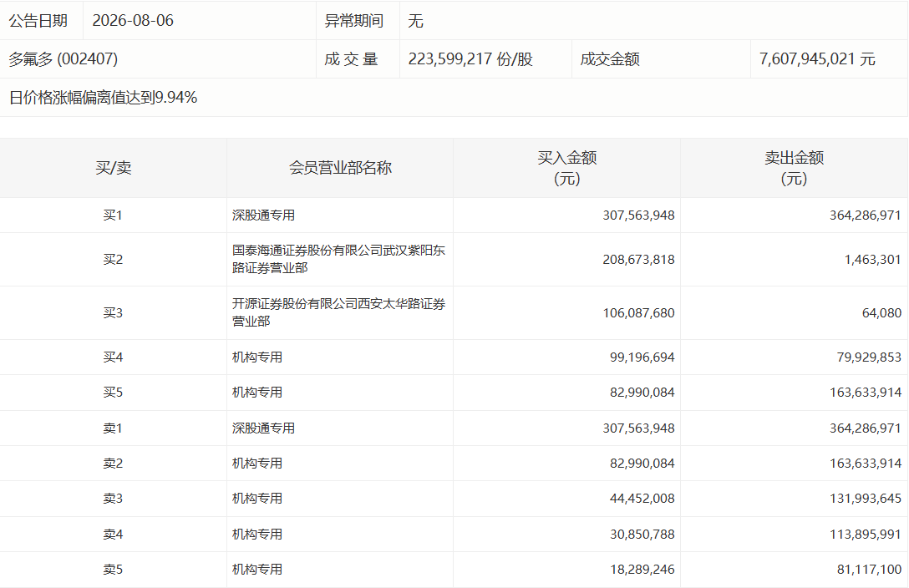Click 深股通专用 in the 卖1 row
This screenshot has width=909, height=588.
(263, 428)
